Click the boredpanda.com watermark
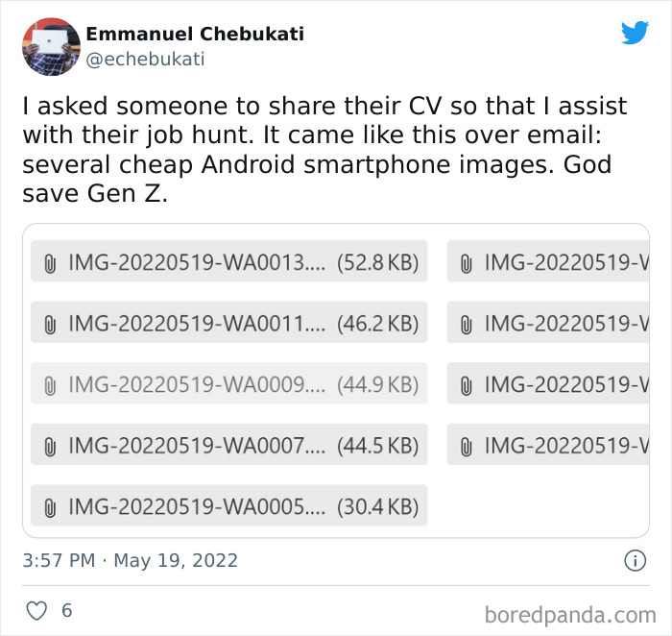Image resolution: width=672 pixels, height=636 pixels. click(x=570, y=615)
